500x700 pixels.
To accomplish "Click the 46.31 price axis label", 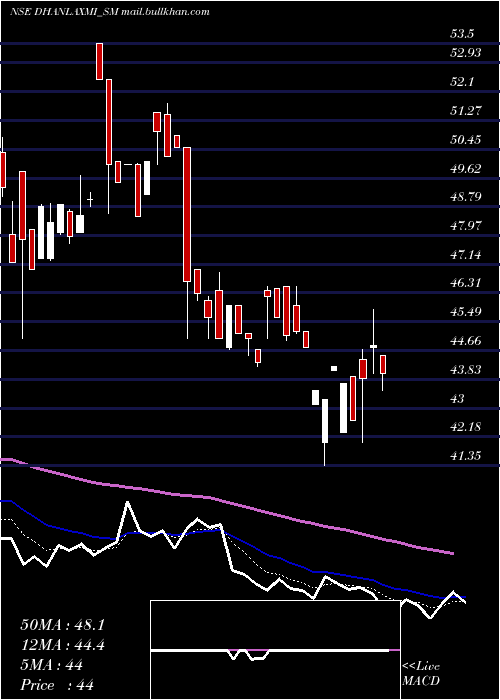I will [466, 283].
